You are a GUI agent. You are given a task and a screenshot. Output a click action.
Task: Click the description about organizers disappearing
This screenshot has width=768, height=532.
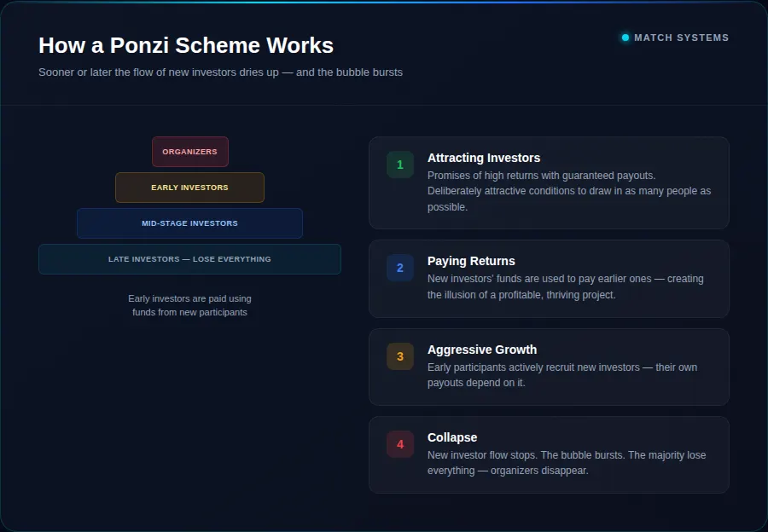567,463
